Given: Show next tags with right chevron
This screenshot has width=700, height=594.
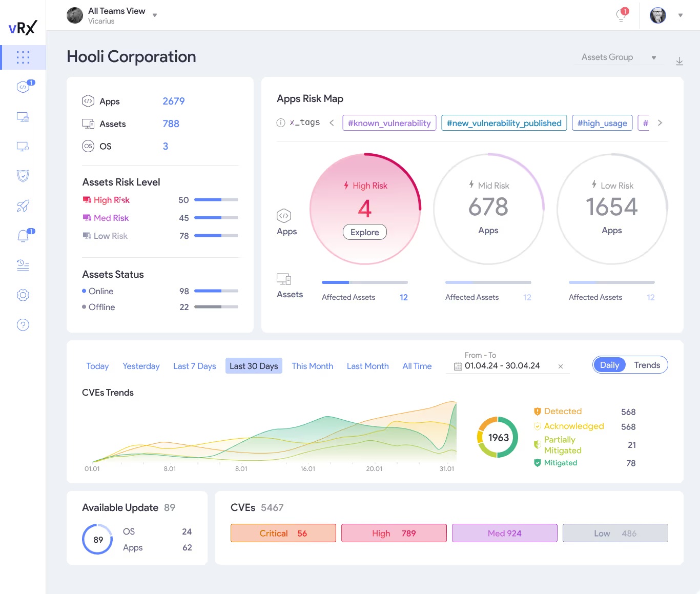Looking at the screenshot, I should [x=660, y=122].
